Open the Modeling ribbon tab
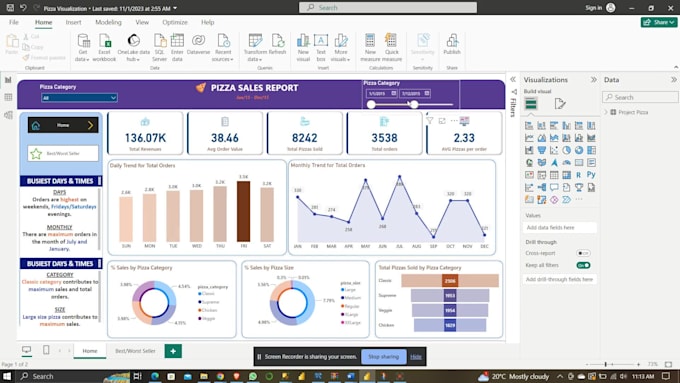The width and height of the screenshot is (680, 383). tap(108, 22)
